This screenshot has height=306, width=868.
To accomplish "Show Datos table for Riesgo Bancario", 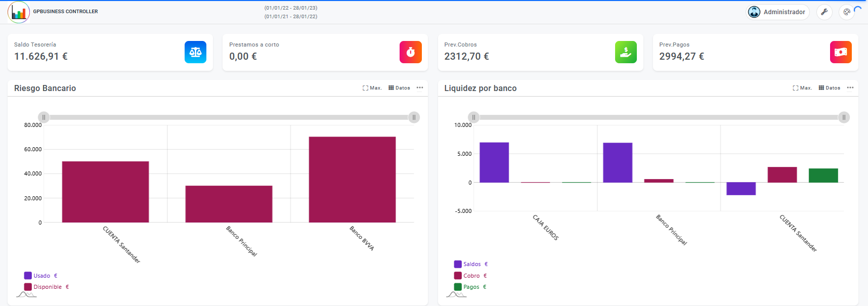I will point(399,88).
